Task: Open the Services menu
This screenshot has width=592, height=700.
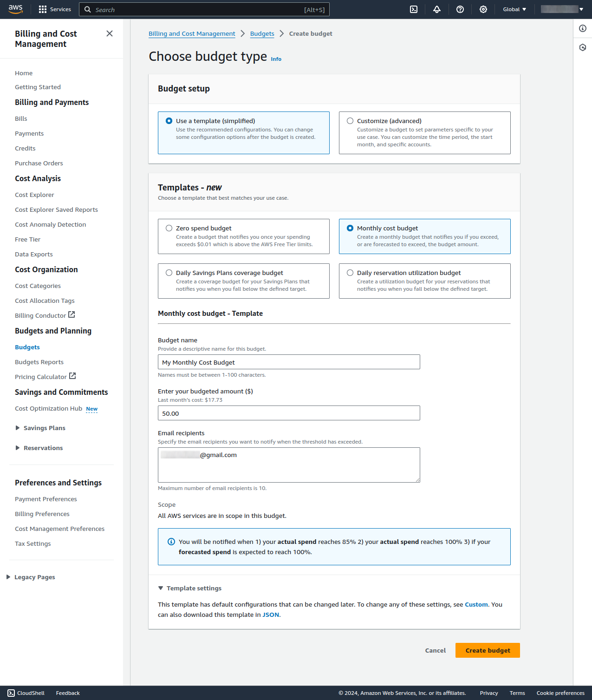Action: (x=54, y=9)
